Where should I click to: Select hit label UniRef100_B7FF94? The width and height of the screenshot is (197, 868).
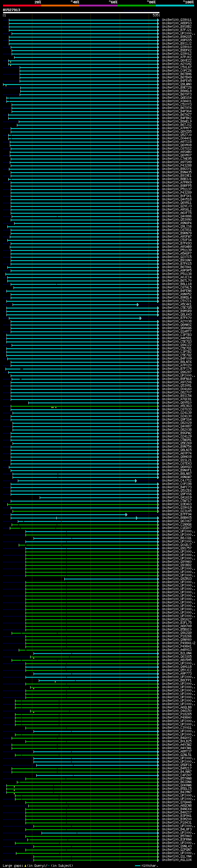pyautogui.click(x=177, y=514)
